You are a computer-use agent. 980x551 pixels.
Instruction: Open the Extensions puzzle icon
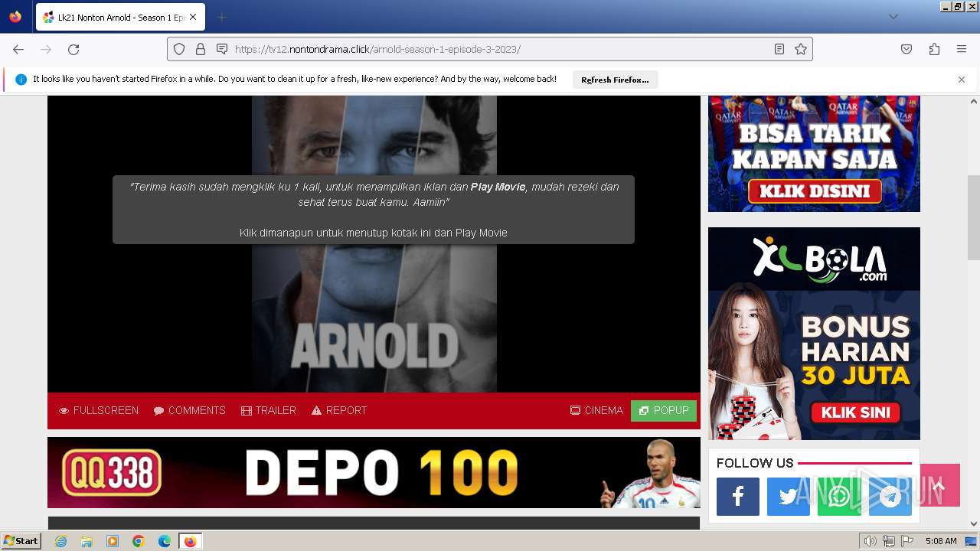tap(934, 49)
